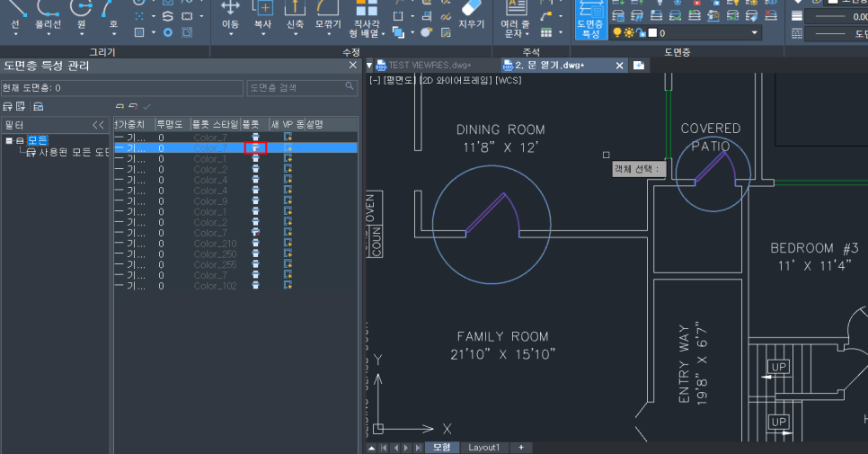Sort by the 플롯 스타일 column header
Screen dimensions: 868x454
click(x=215, y=125)
